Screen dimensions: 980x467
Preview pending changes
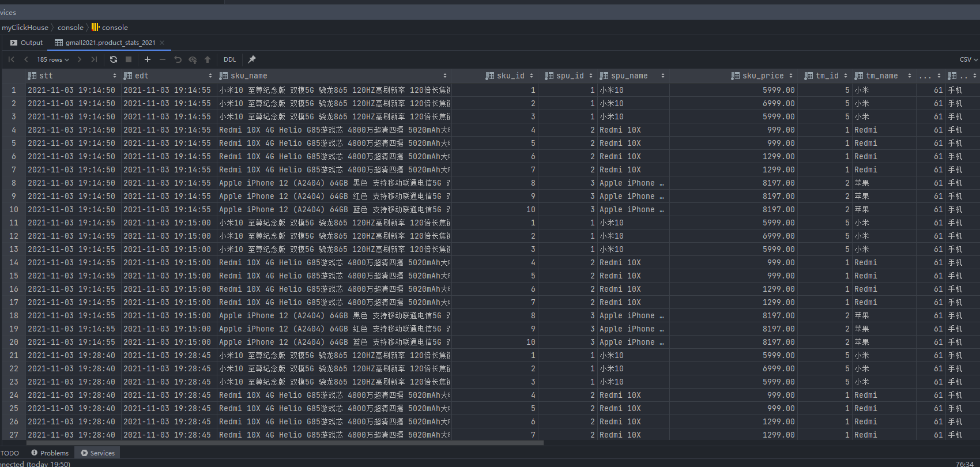click(x=193, y=59)
